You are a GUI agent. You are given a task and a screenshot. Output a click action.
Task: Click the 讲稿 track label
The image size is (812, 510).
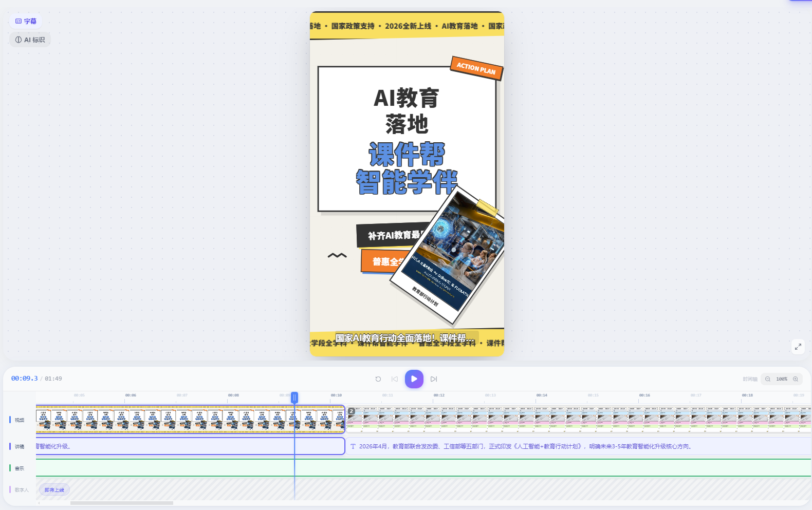point(20,447)
